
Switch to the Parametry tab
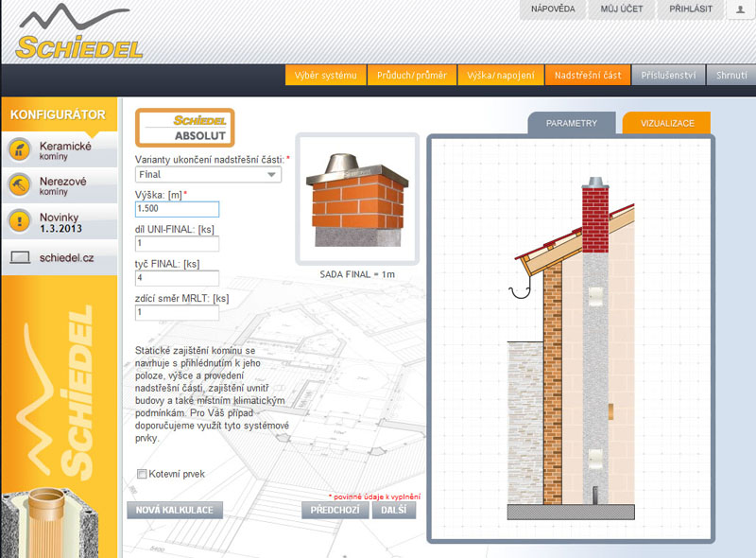572,123
